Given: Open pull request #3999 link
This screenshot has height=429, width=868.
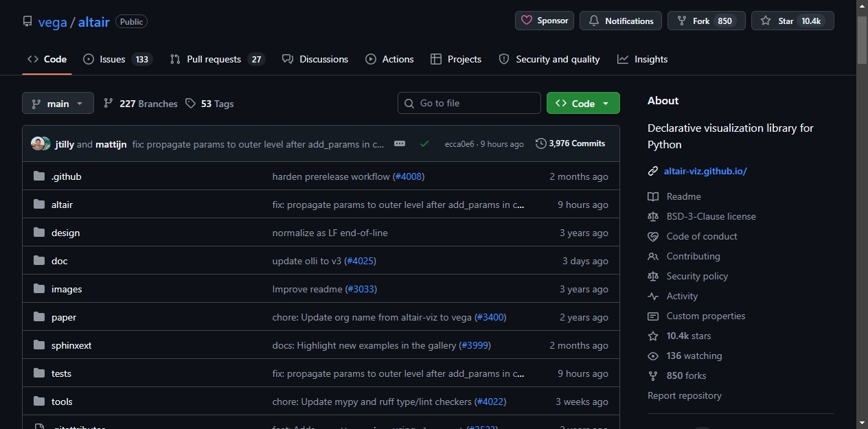Looking at the screenshot, I should pyautogui.click(x=475, y=345).
